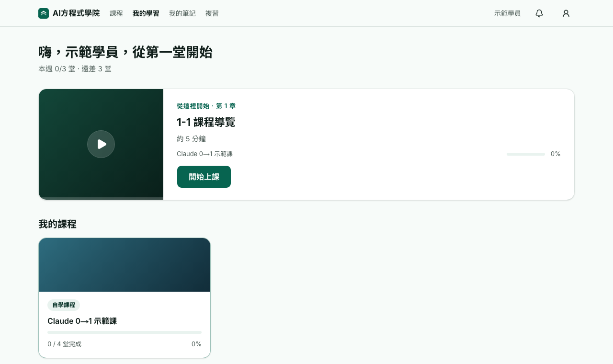
Task: Click the 從這裡開始 · 第 1 章 label
Action: (x=206, y=106)
